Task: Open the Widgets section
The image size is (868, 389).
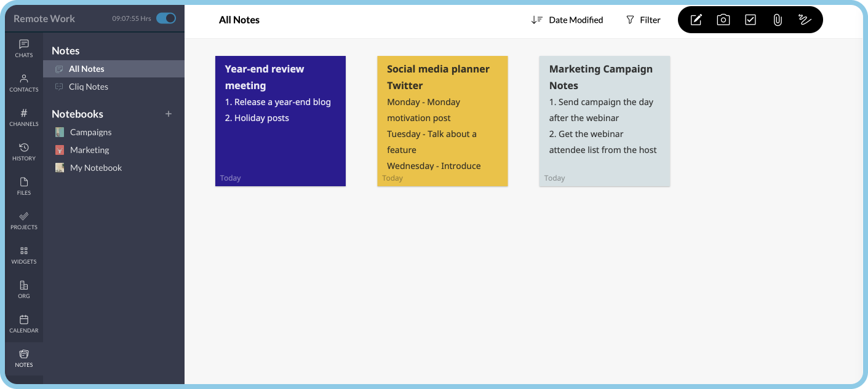Action: 24,255
